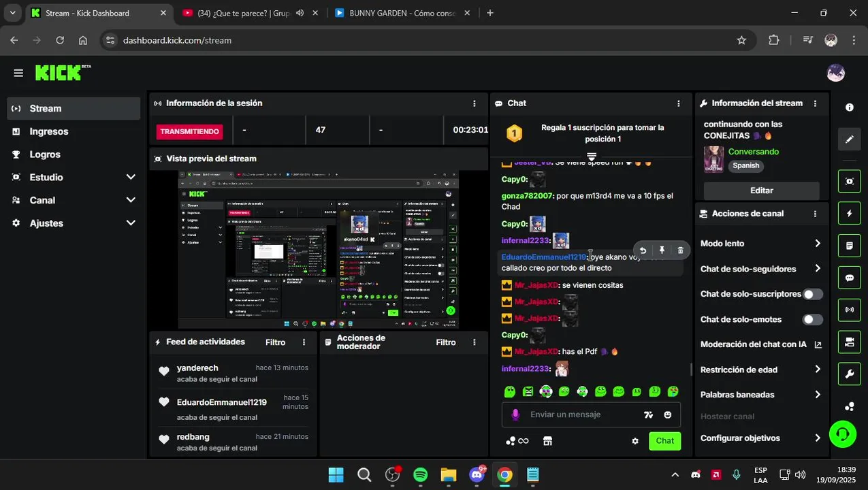
Task: Toggle chat bubble widget icon in right sidebar
Action: (x=850, y=278)
